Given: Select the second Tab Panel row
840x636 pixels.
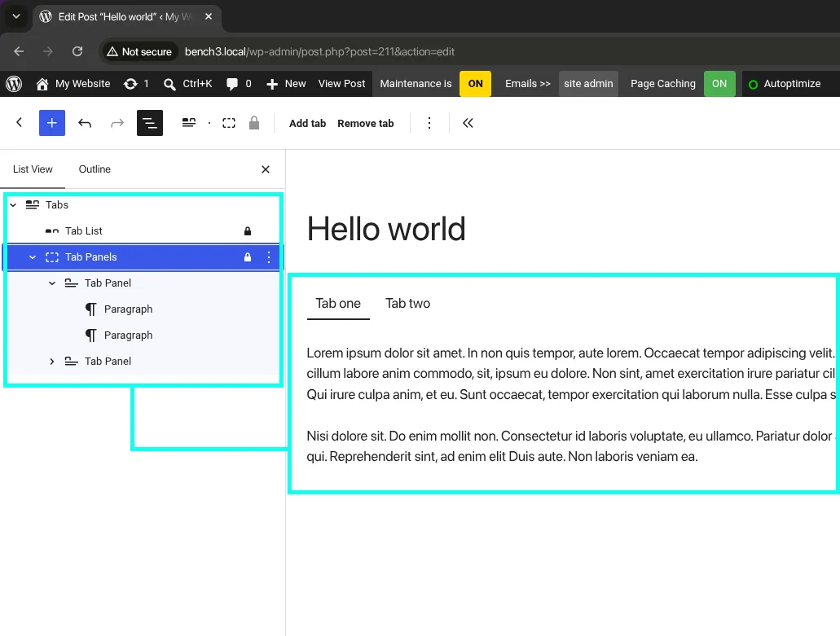Looking at the screenshot, I should (x=143, y=362).
